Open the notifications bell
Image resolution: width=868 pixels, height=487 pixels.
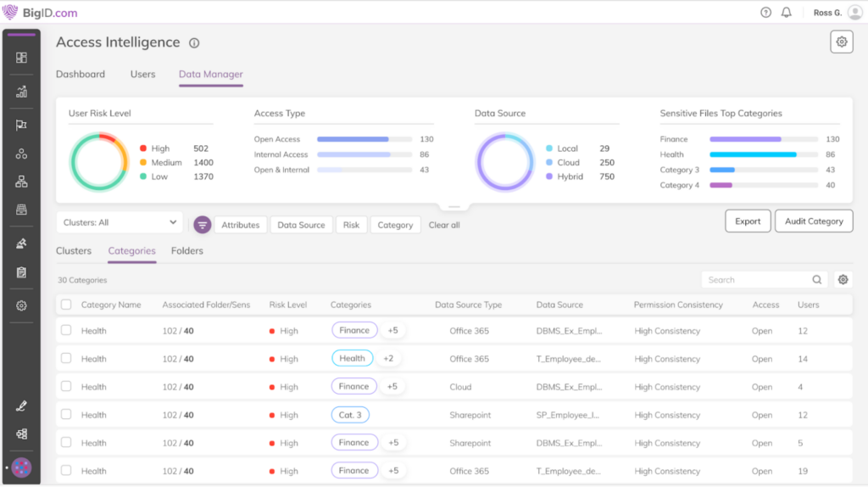[x=787, y=13]
